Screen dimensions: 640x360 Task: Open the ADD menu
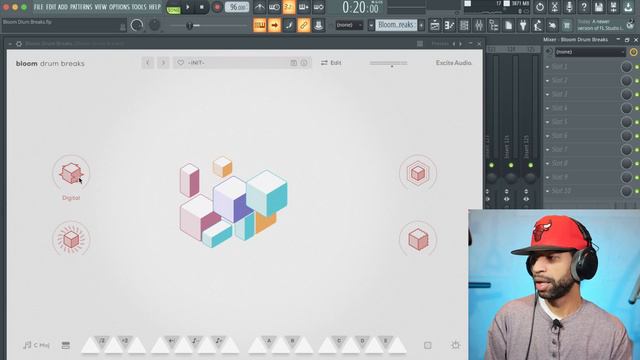click(x=63, y=7)
